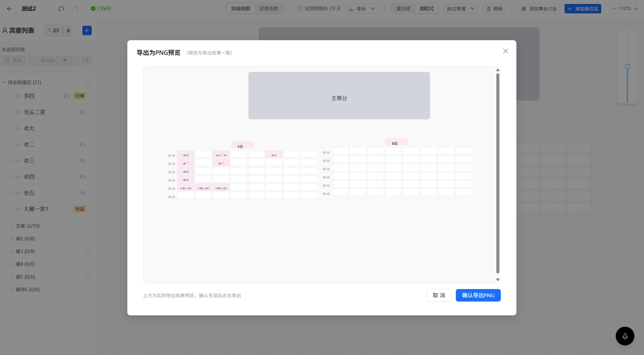
Task: Switch to 宴会桌 mode tab
Action: click(x=403, y=9)
